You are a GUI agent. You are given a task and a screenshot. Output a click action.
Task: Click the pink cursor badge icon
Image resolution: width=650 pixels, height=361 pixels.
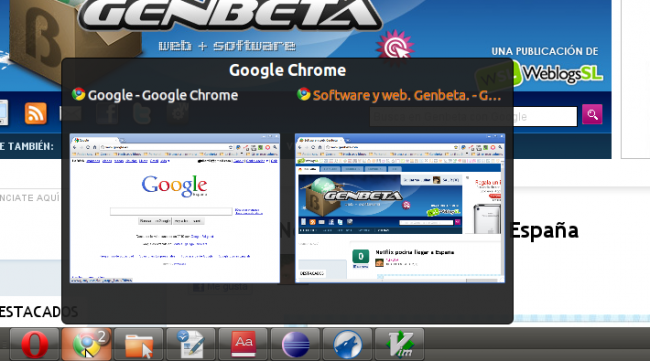click(x=395, y=47)
